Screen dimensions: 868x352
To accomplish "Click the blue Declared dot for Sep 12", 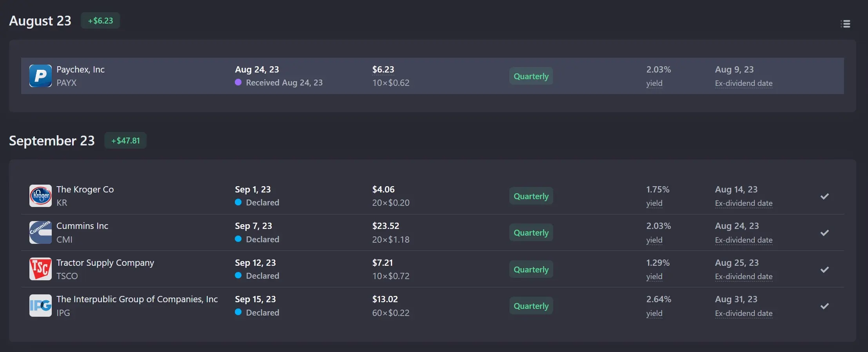I will (x=238, y=276).
